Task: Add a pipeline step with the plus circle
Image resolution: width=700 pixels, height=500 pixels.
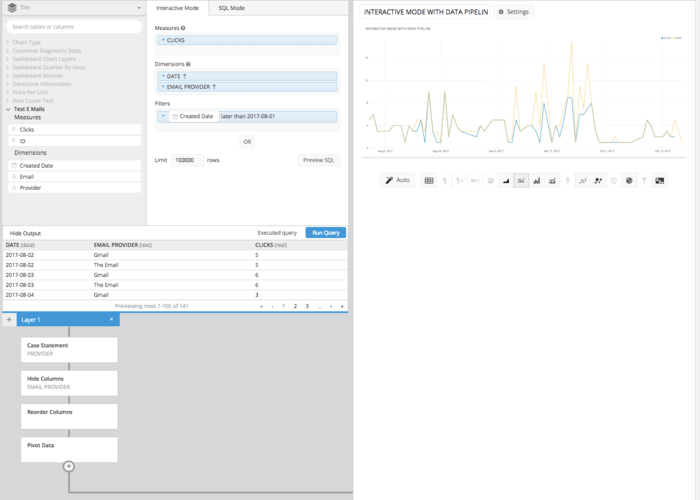Action: point(69,466)
